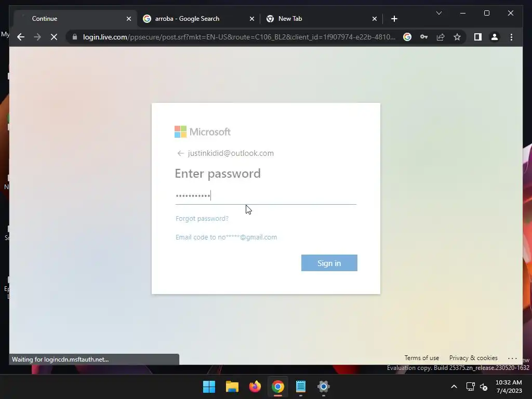
Task: Switch to arroba - Google Search tab
Action: point(198,19)
